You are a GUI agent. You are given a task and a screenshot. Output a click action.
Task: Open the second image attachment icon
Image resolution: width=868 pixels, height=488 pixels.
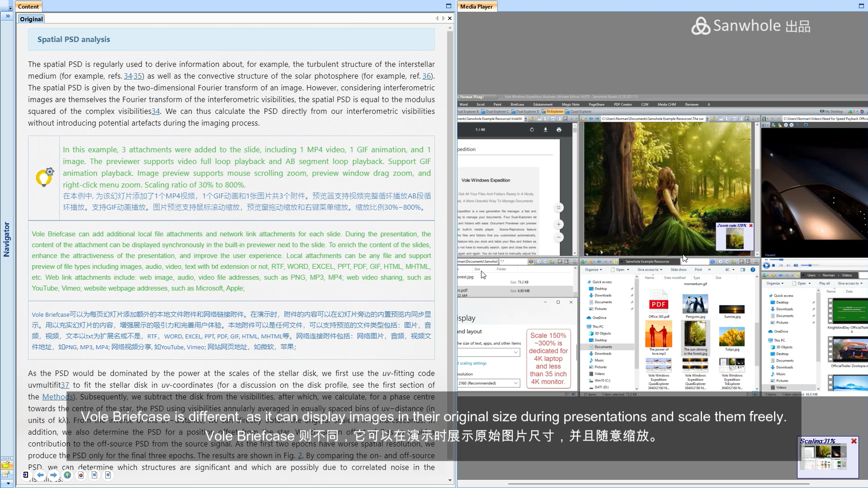click(108, 475)
